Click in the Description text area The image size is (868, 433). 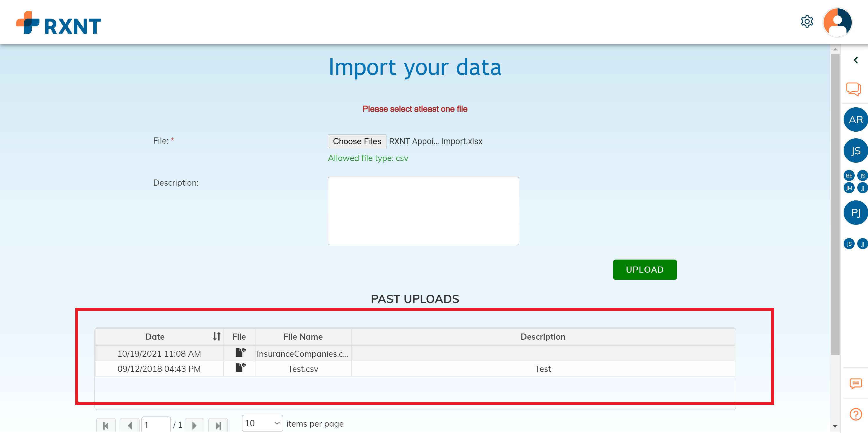click(423, 211)
